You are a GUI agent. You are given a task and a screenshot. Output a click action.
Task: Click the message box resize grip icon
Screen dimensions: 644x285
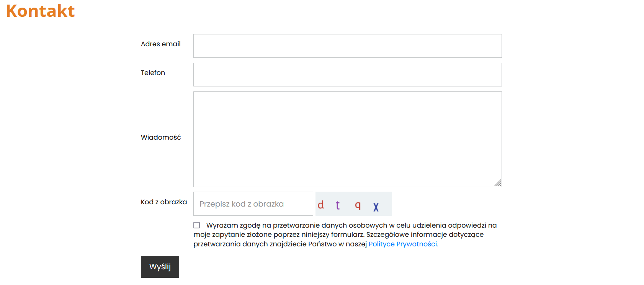(x=498, y=183)
